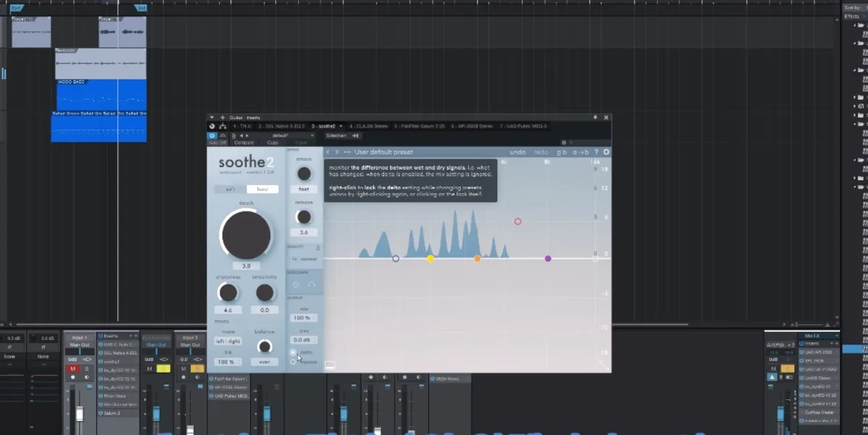Click the trim 0.0 dB output field
The image size is (868, 435).
click(304, 339)
